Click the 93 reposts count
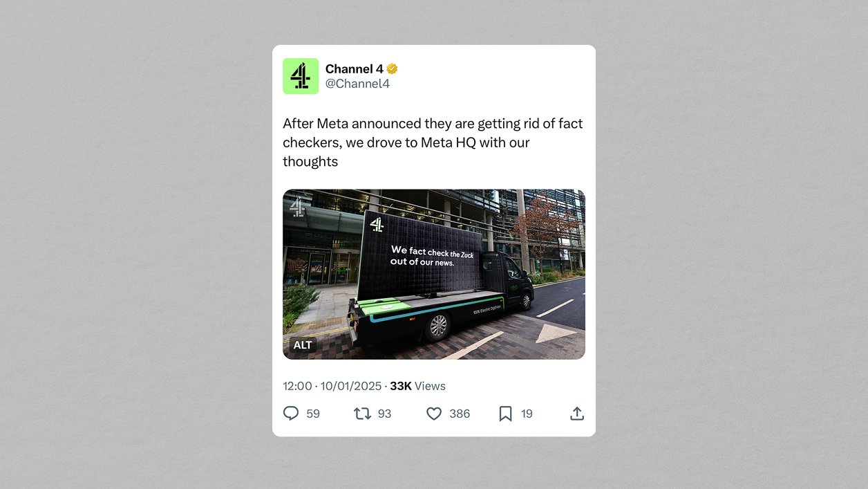This screenshot has width=868, height=489. pos(385,414)
